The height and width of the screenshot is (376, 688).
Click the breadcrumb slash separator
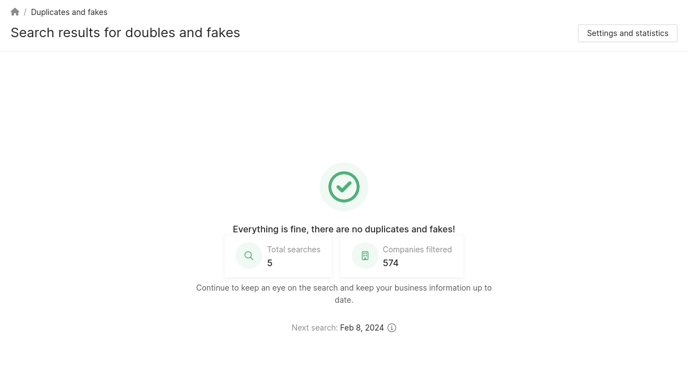[x=25, y=12]
